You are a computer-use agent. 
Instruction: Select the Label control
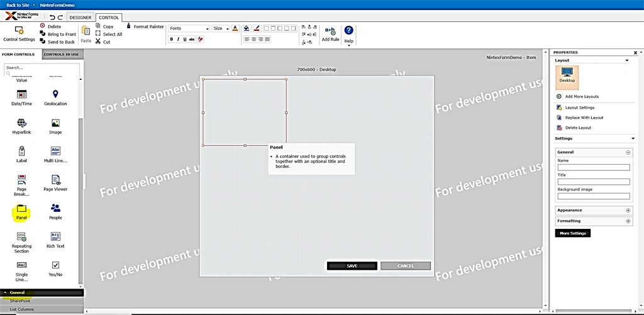point(21,155)
